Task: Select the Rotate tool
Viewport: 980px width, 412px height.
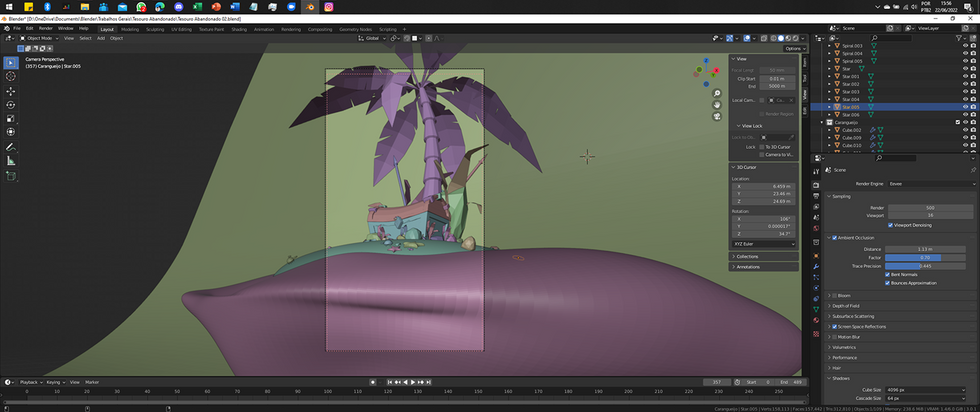Action: [11, 105]
